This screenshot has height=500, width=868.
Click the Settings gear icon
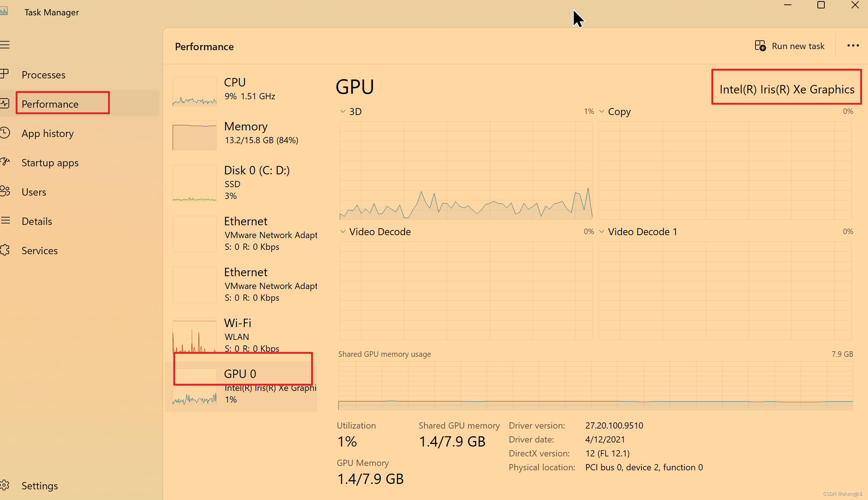pyautogui.click(x=5, y=485)
